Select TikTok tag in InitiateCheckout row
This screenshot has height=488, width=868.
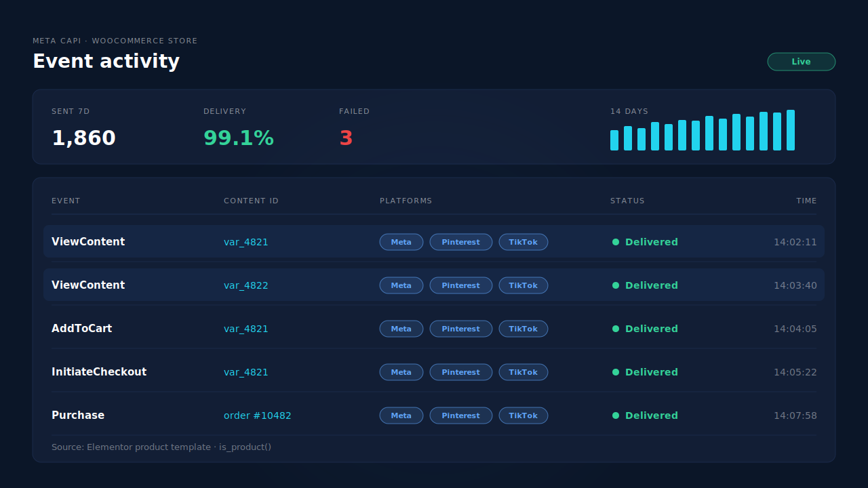[524, 372]
